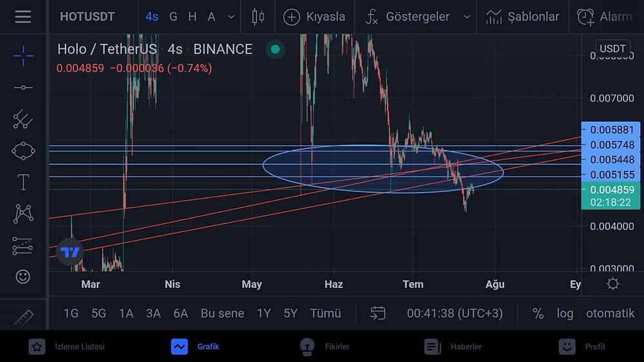
Task: Select the Text annotation tool
Action: (23, 182)
